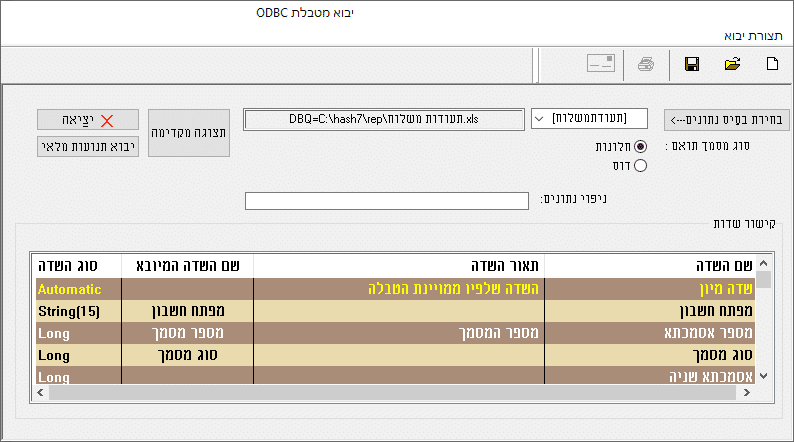Click the table's scroll up arrow
This screenshot has height=442, width=794.
[764, 263]
